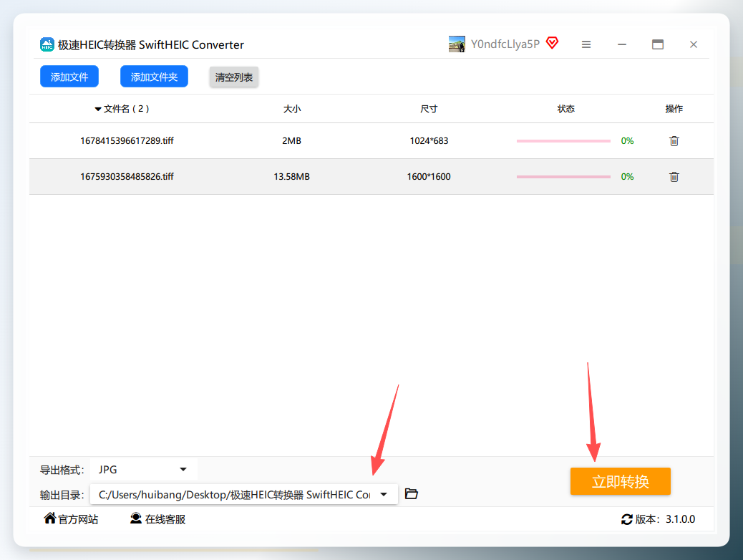Click the 操作 column header
Viewport: 743px width, 560px height.
pos(674,109)
